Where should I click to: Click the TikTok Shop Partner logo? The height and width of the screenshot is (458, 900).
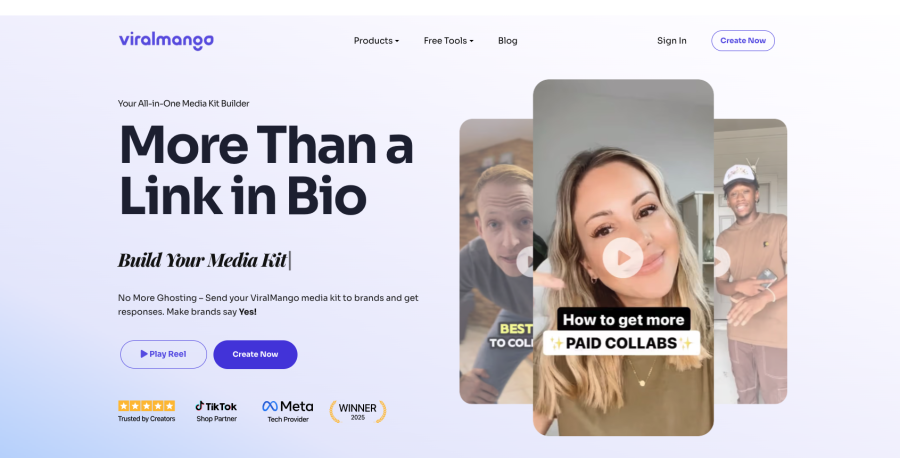[x=216, y=412]
